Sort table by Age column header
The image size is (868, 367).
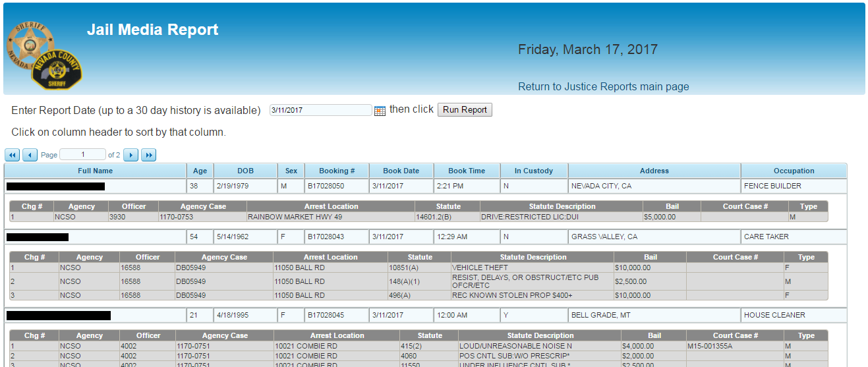[200, 171]
